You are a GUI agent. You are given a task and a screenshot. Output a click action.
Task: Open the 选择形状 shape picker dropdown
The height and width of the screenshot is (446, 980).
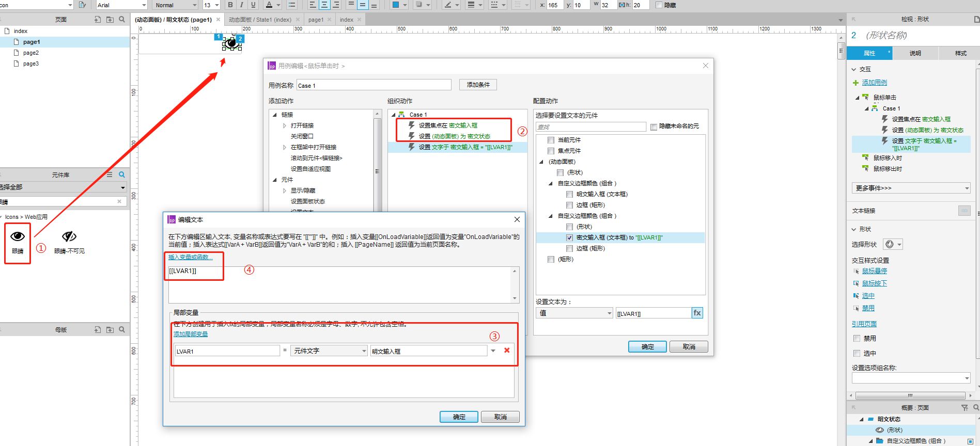point(893,244)
